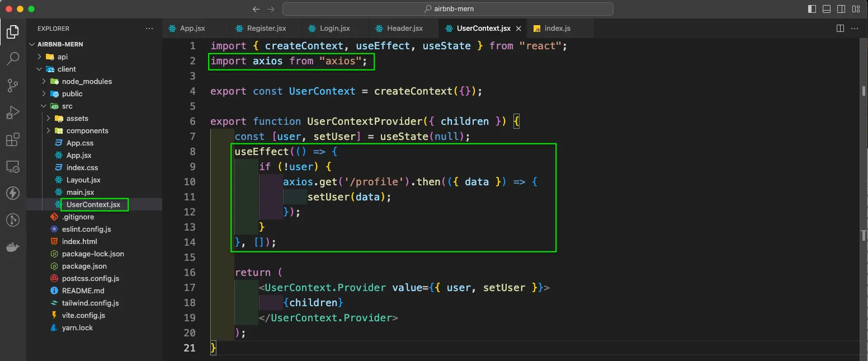Expand the public folder

[x=95, y=93]
